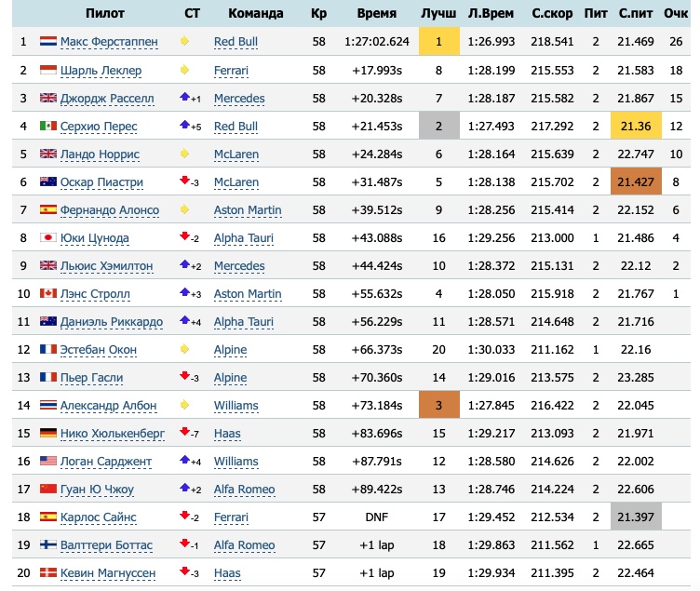Image resolution: width=700 pixels, height=591 pixels.
Task: Click the Canada flag next to Лэнс Стролл
Action: point(48,293)
